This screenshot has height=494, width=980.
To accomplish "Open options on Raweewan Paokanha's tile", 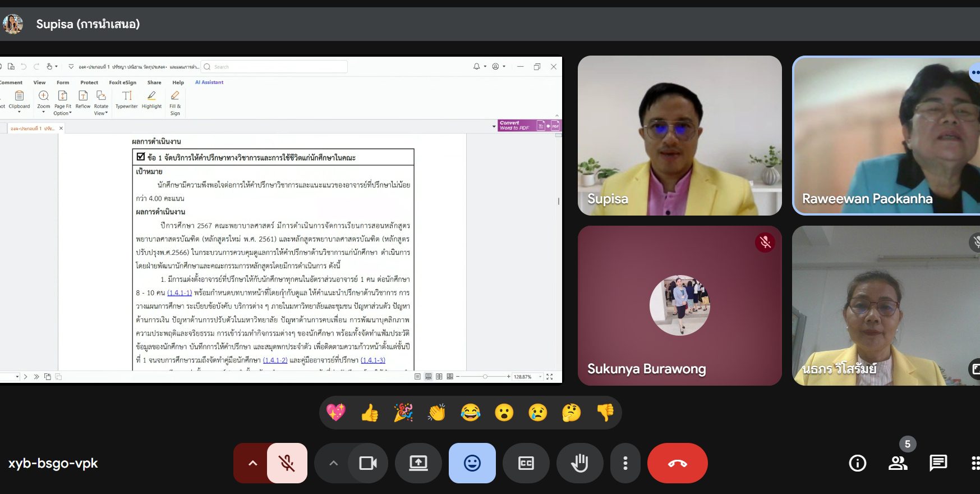I will coord(975,72).
